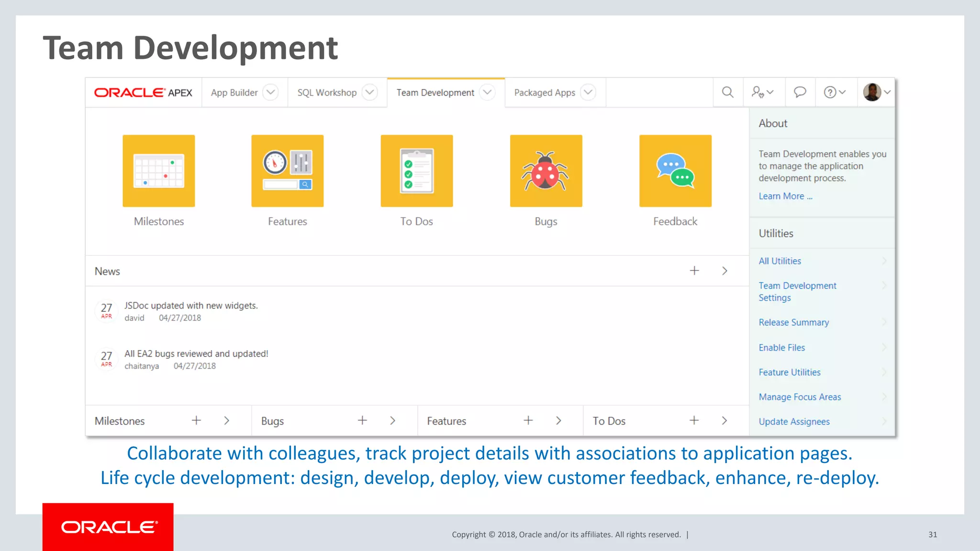Add a To Do with plus icon
Image resolution: width=980 pixels, height=551 pixels.
pos(694,420)
